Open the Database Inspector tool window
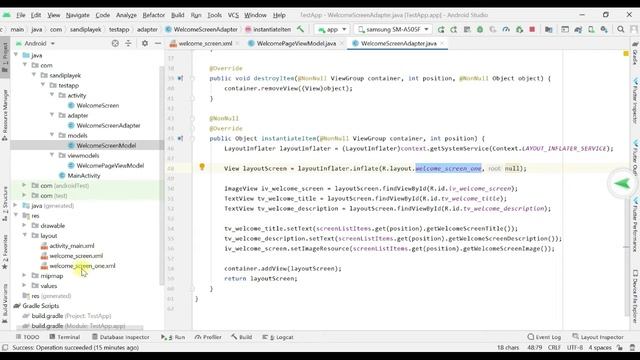This screenshot has width=640, height=360. [x=121, y=337]
